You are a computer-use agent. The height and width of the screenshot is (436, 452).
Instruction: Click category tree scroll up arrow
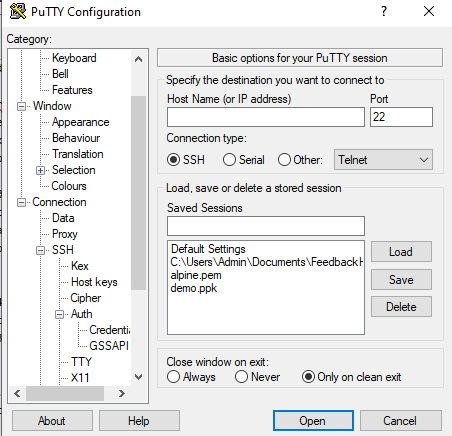138,59
